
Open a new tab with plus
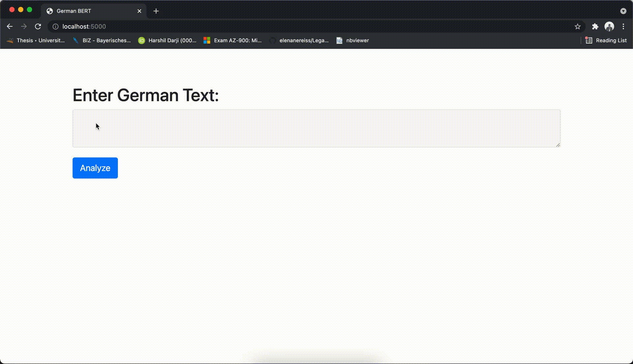pyautogui.click(x=156, y=11)
